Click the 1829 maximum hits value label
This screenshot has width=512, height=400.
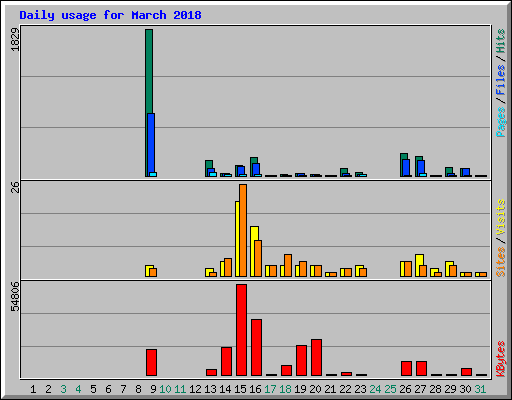point(15,39)
